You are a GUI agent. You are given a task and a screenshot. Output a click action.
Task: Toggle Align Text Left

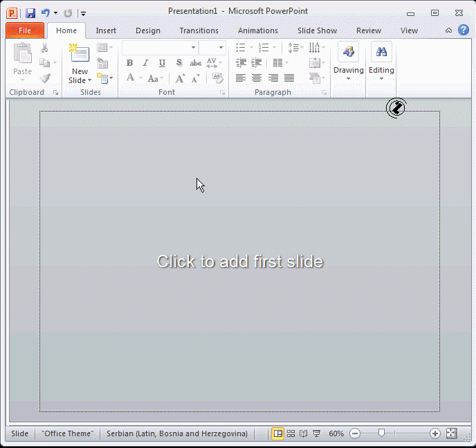241,78
